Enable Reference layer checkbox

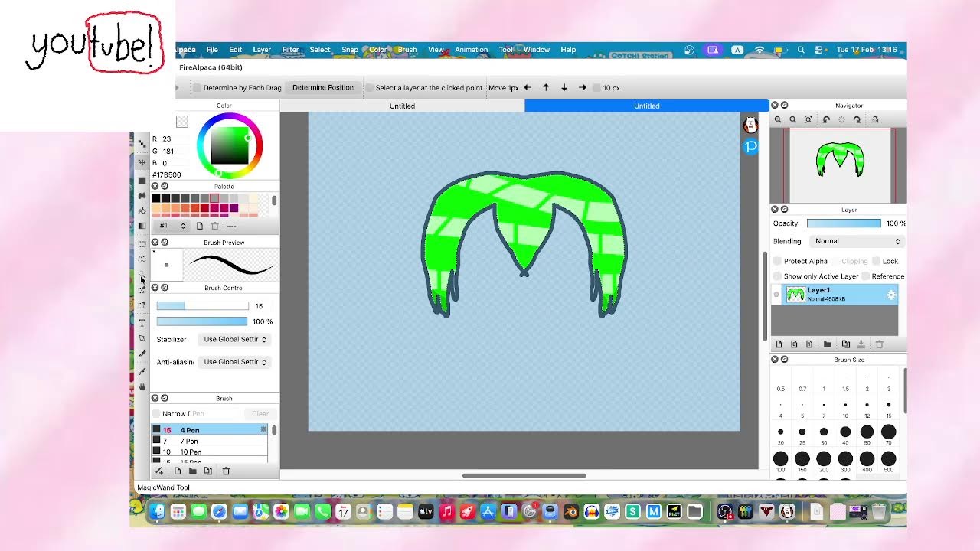[x=865, y=276]
